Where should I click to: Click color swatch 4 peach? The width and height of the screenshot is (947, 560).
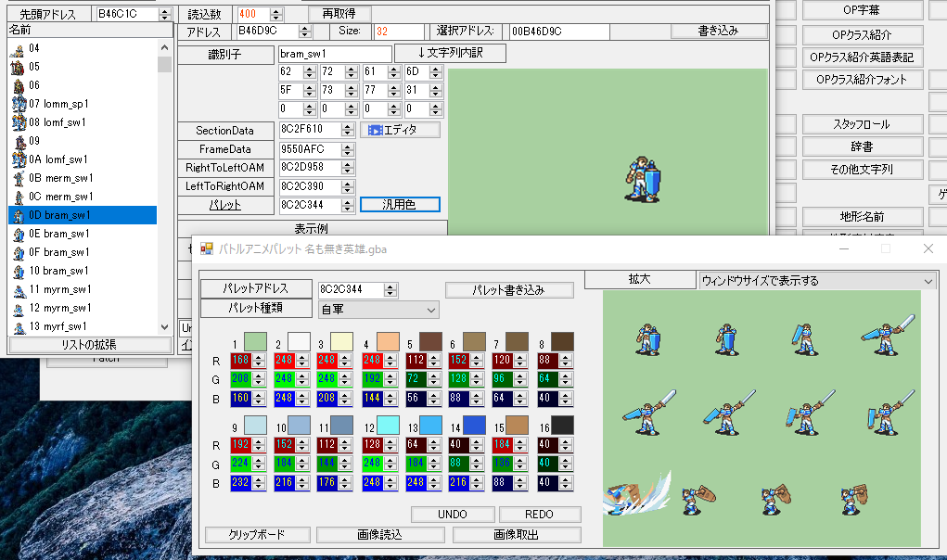click(388, 341)
